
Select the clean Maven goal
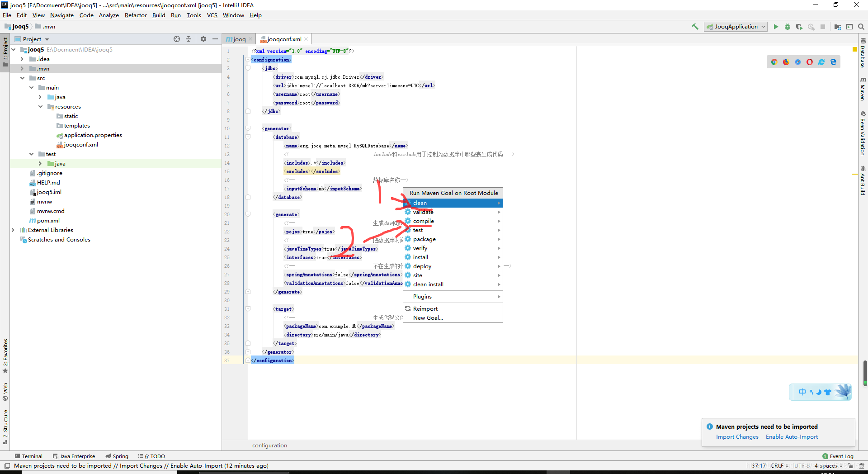[453, 203]
